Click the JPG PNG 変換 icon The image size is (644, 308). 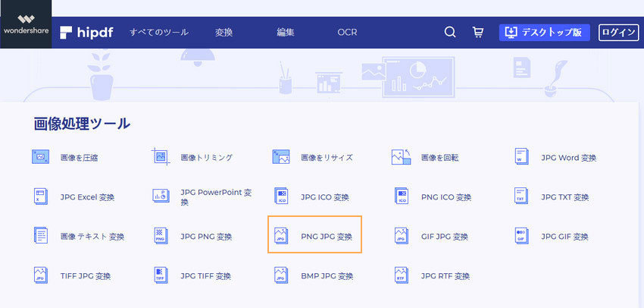tap(161, 236)
